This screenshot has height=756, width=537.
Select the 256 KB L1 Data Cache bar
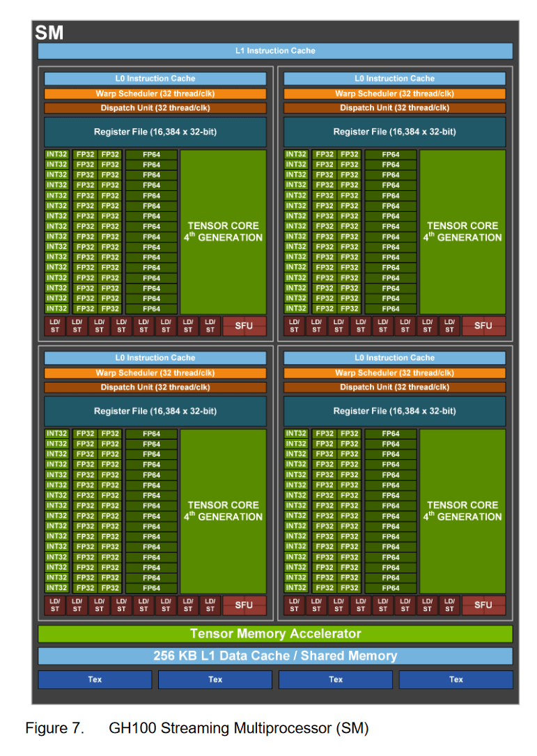[x=275, y=656]
